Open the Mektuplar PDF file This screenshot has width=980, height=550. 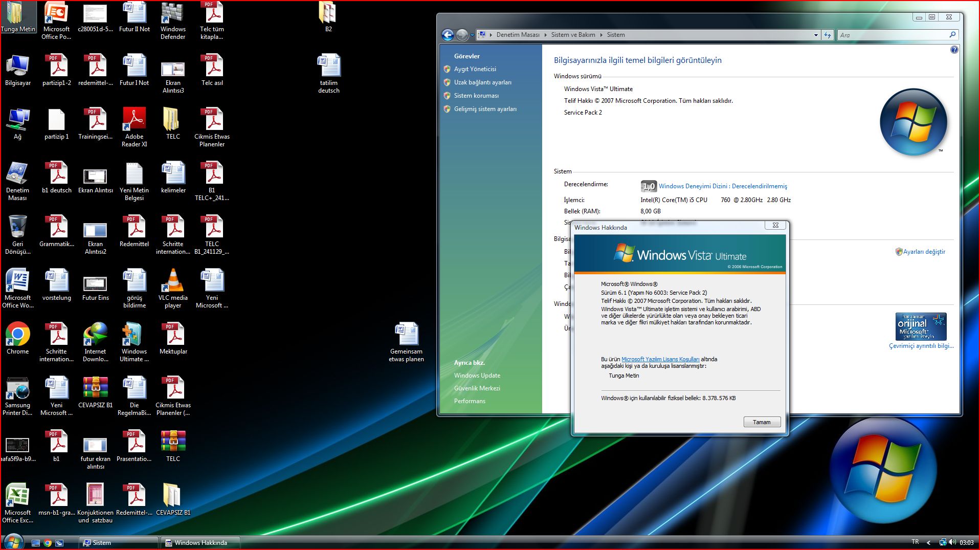[x=173, y=338]
